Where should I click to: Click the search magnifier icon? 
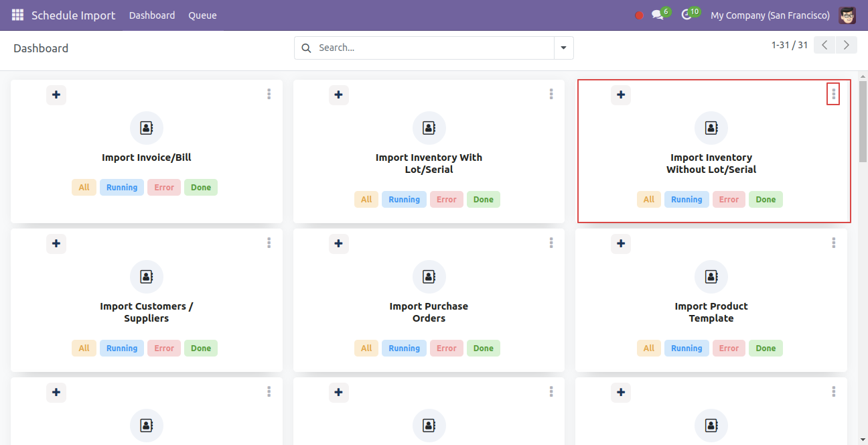[307, 48]
